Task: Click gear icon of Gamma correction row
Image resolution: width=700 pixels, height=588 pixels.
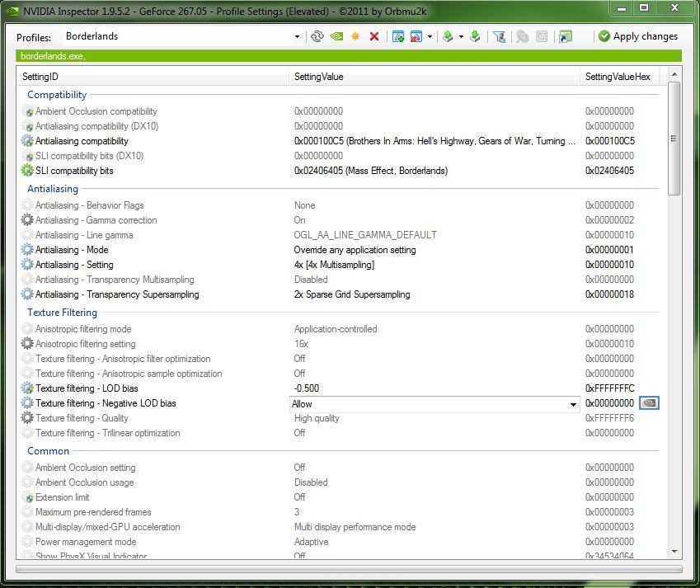Action: [27, 220]
